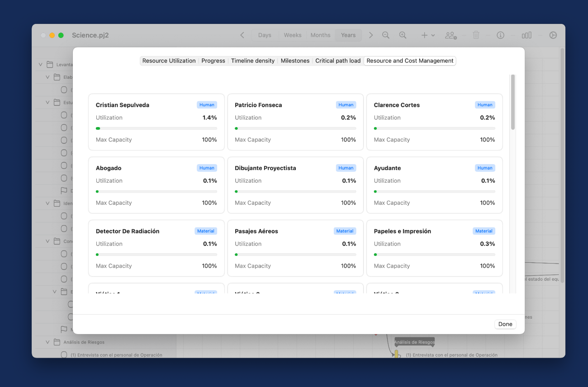Select Papeles e Impresión resource name
The image size is (588, 387).
[x=403, y=231]
